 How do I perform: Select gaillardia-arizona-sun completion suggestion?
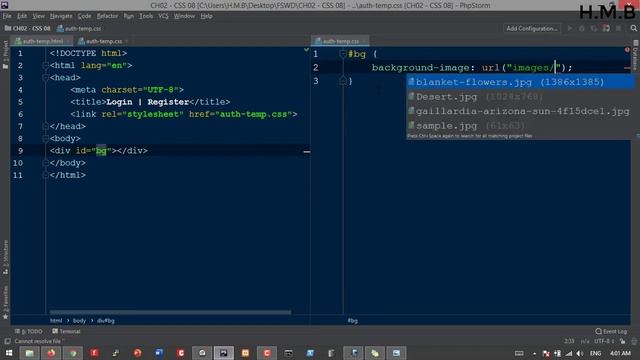click(520, 111)
